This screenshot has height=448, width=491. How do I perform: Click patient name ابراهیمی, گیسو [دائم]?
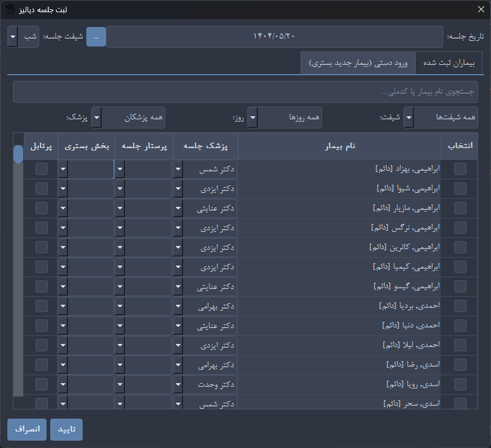point(407,286)
